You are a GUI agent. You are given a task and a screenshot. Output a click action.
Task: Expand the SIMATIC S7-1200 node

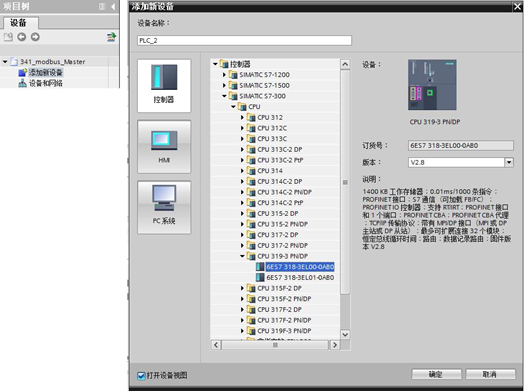tap(225, 75)
